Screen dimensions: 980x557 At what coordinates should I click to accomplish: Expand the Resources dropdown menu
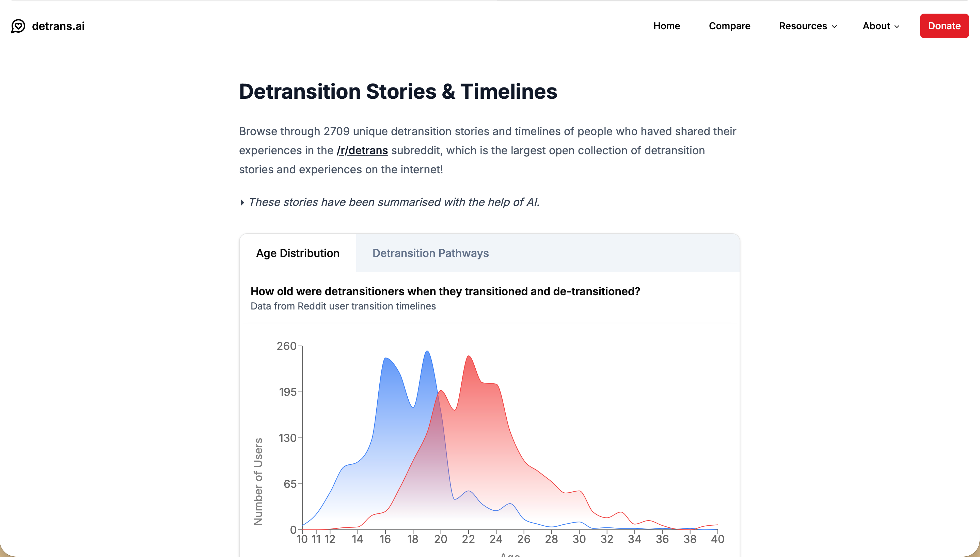(x=803, y=26)
